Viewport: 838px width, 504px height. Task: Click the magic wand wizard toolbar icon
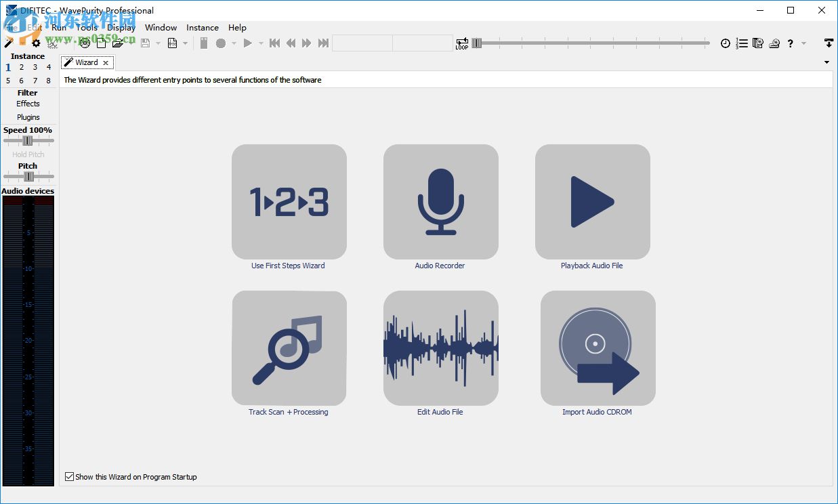tap(8, 42)
